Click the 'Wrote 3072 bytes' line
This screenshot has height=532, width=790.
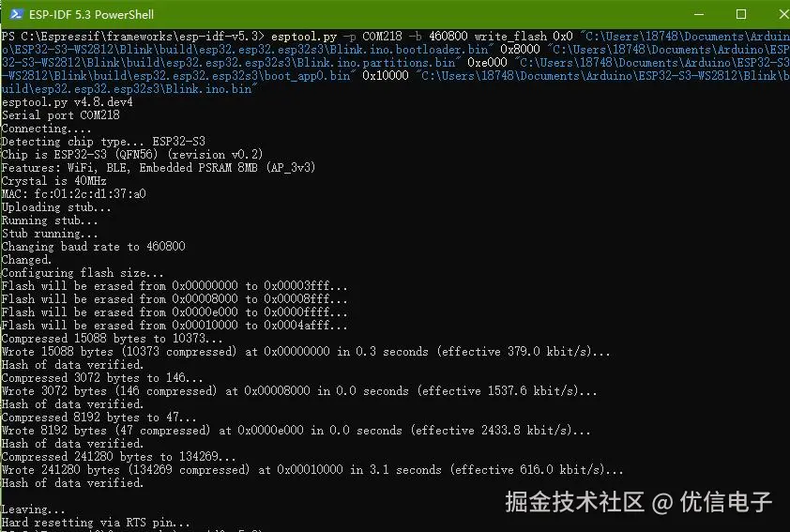(x=299, y=391)
